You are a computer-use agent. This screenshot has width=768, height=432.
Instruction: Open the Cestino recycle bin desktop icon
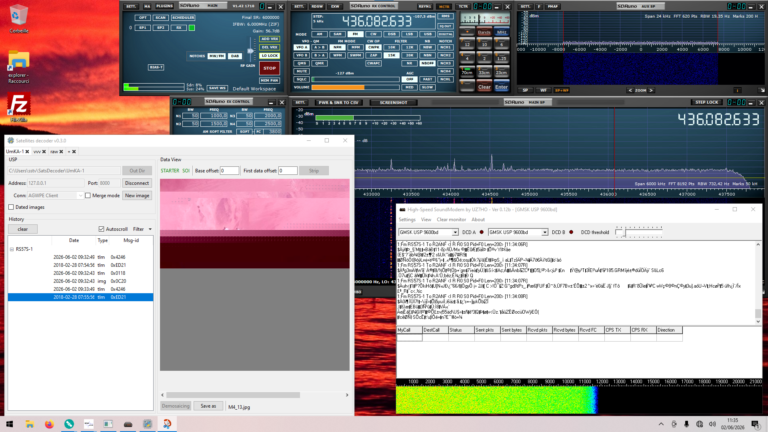tap(18, 19)
